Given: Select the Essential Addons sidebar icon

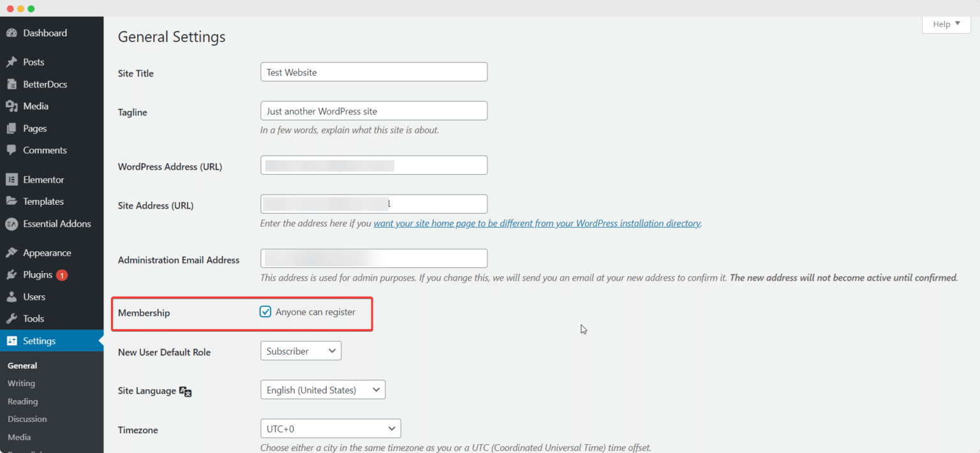Looking at the screenshot, I should (x=13, y=224).
